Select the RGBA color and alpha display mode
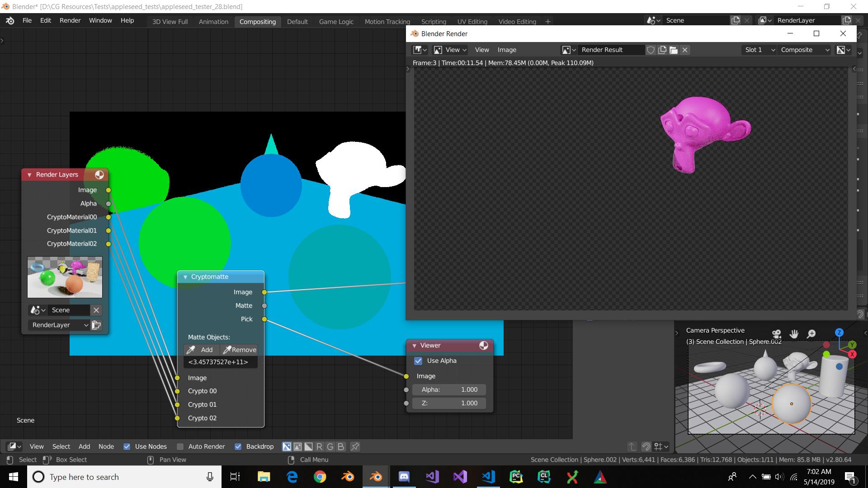The image size is (868, 488). point(287,446)
